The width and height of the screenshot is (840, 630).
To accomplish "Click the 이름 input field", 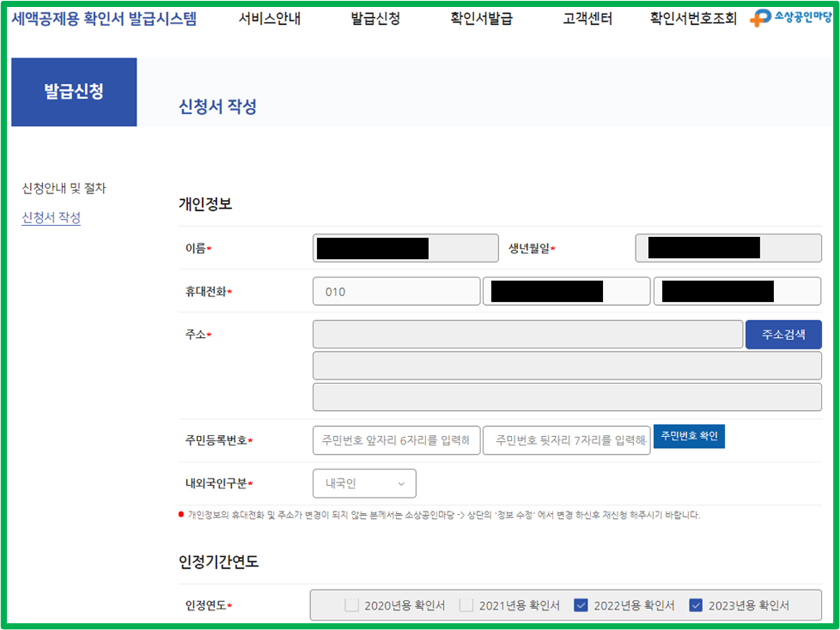I will (406, 248).
